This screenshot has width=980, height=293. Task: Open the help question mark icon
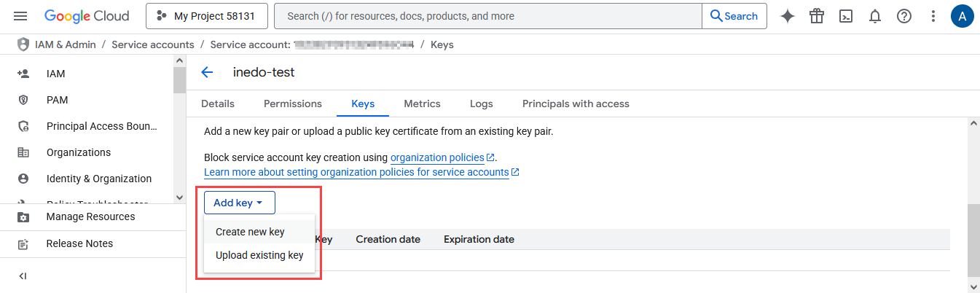[x=904, y=16]
